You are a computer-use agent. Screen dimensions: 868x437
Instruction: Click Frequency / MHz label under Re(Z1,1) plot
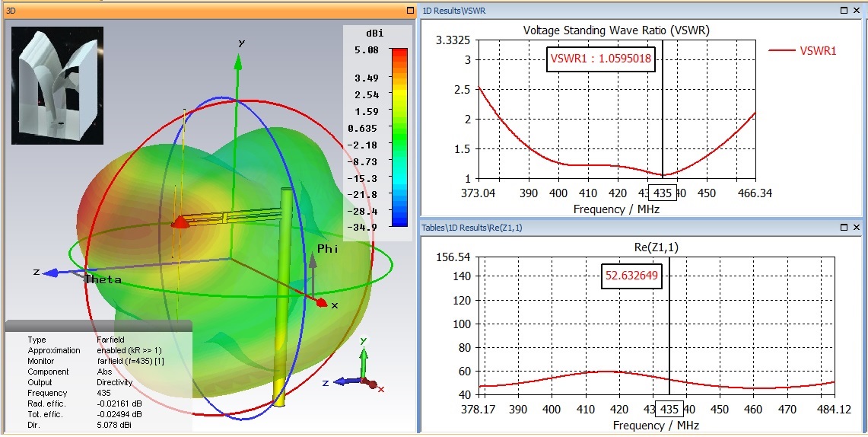[x=657, y=426]
